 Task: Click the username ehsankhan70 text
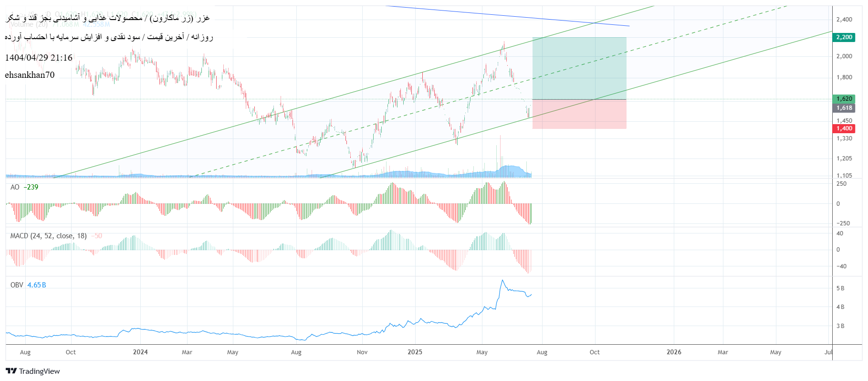pyautogui.click(x=30, y=75)
